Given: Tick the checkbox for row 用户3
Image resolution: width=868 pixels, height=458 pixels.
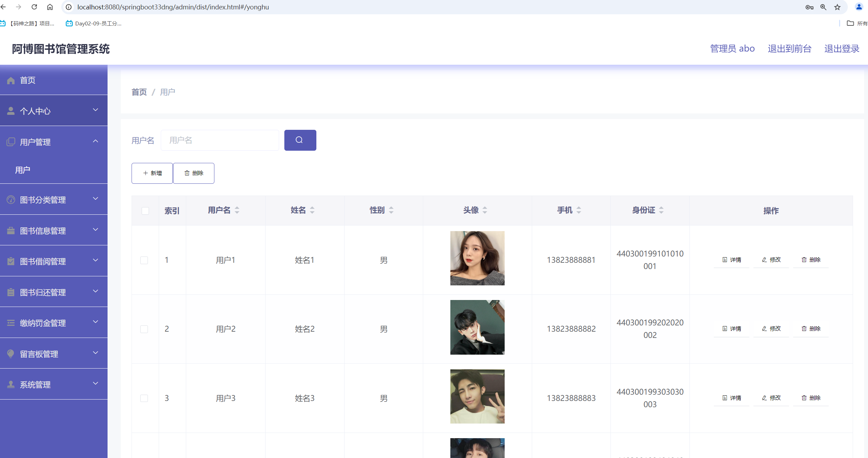Looking at the screenshot, I should [x=144, y=398].
